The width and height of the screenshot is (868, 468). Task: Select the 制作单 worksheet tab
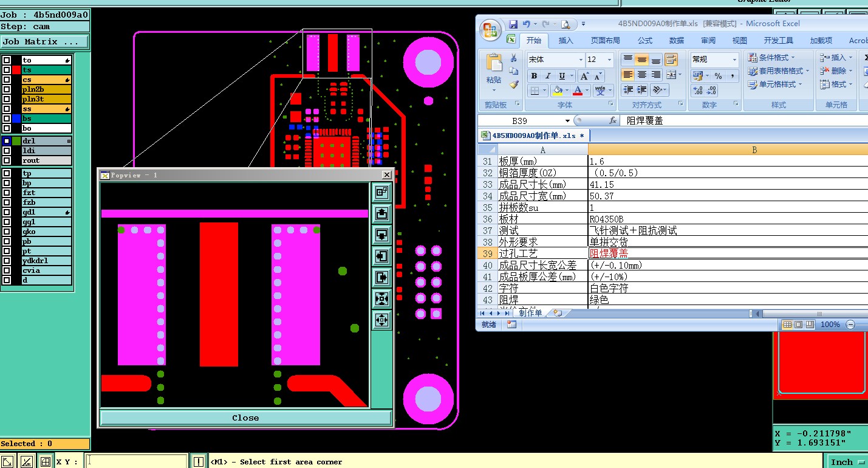tap(530, 313)
